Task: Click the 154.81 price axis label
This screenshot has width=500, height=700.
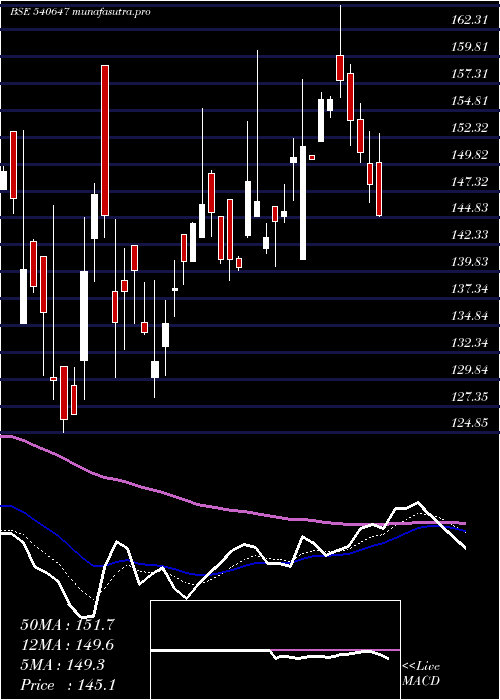Action: pyautogui.click(x=471, y=101)
